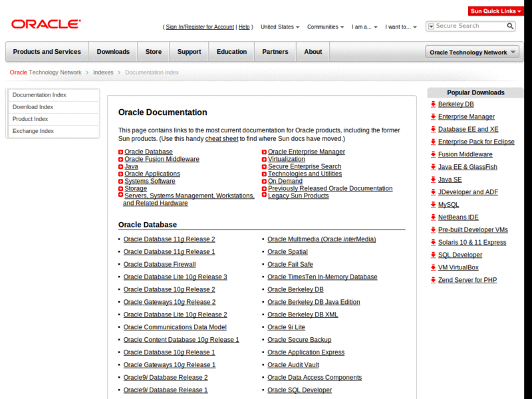Expand the Communities dropdown
The height and width of the screenshot is (399, 532).
click(x=325, y=27)
